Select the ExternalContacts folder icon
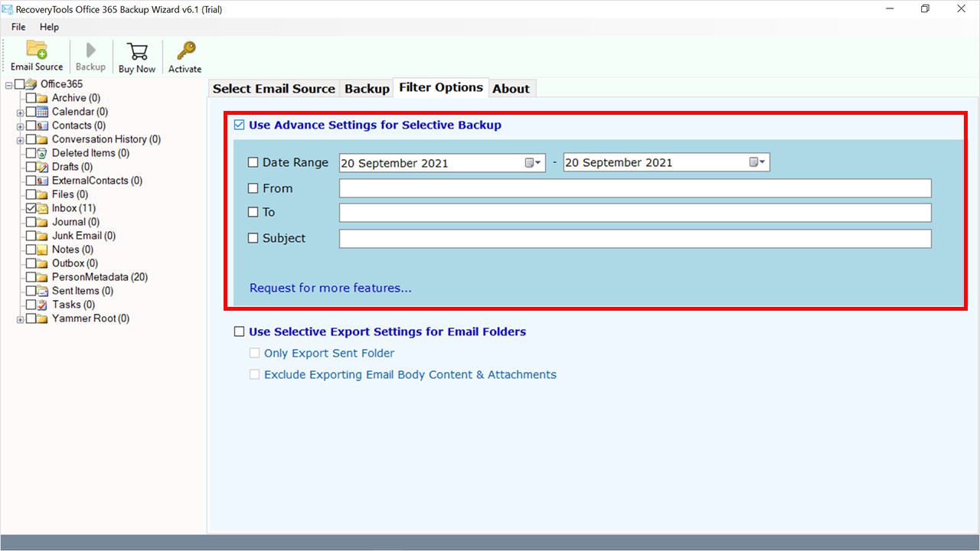 pyautogui.click(x=43, y=181)
